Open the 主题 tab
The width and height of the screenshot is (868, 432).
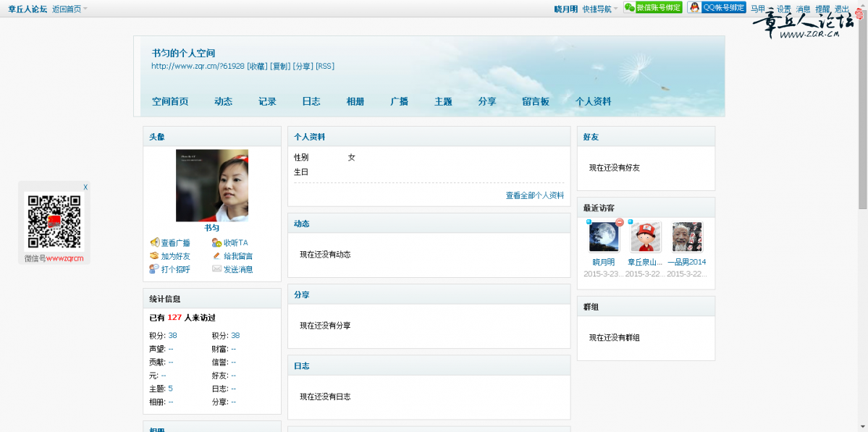(x=443, y=101)
